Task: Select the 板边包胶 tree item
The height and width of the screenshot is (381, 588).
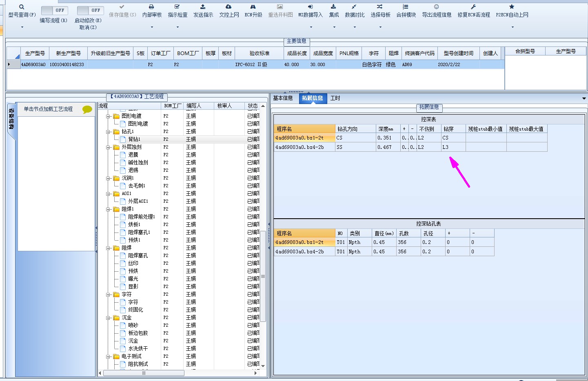Action: (x=138, y=333)
